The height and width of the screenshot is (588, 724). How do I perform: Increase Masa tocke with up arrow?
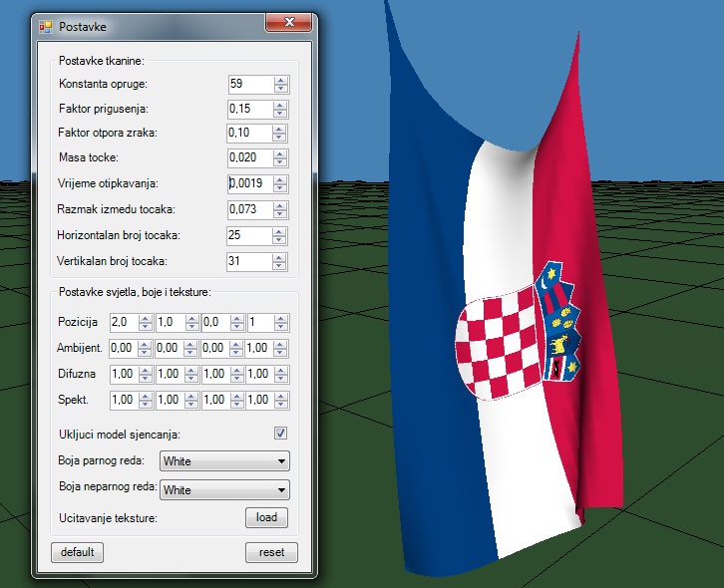280,154
